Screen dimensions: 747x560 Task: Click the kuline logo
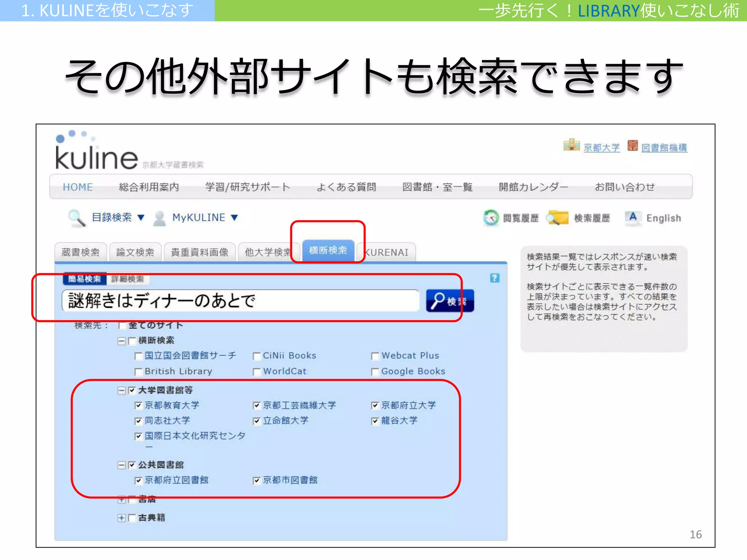click(96, 151)
